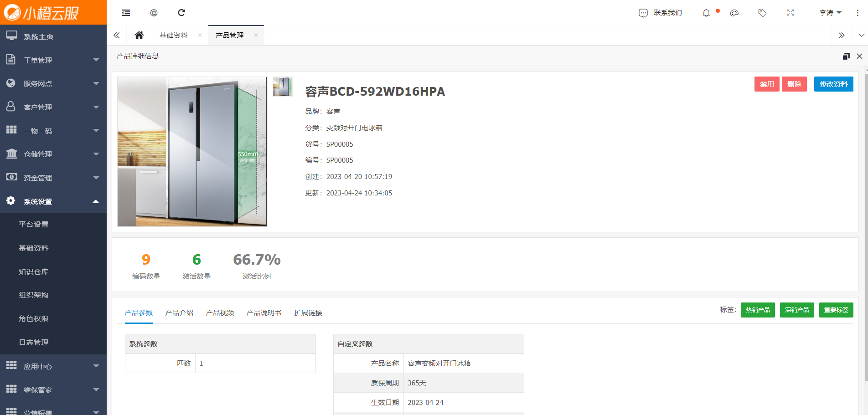This screenshot has height=415, width=868.
Task: Expand the 仓储管理 menu arrow
Action: pos(96,154)
